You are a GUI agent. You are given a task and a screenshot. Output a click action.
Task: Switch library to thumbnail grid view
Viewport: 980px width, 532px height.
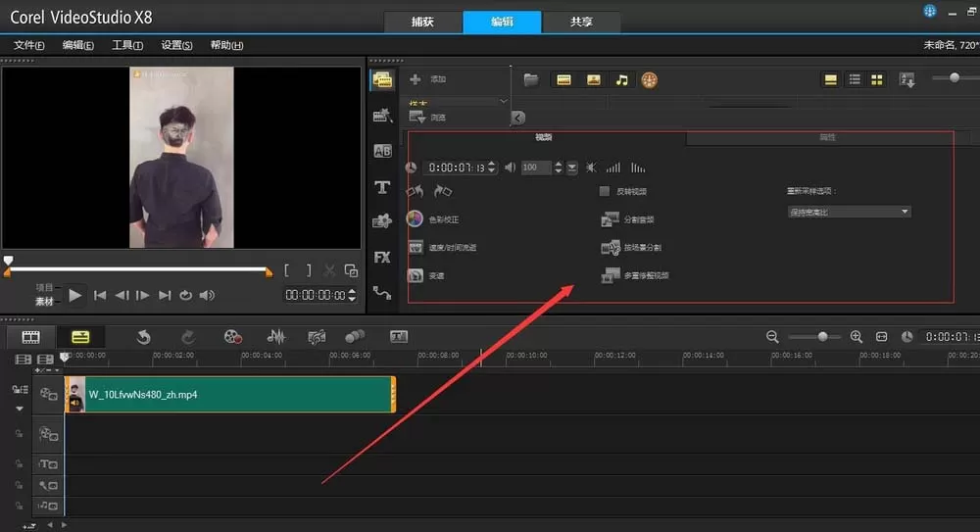coord(877,79)
